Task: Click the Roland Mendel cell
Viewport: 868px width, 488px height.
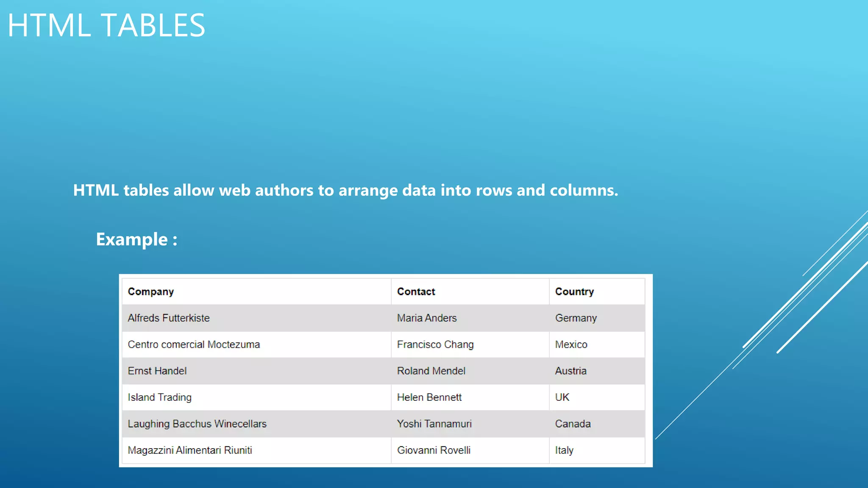Action: (431, 371)
